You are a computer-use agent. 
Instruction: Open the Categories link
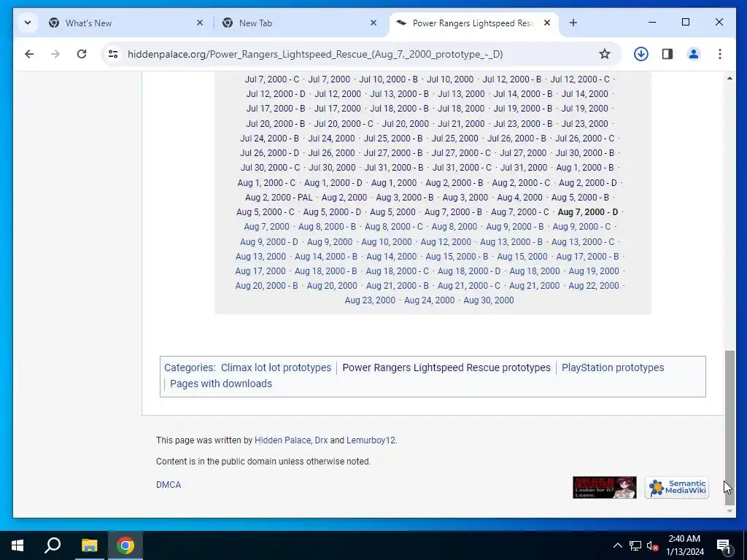(189, 367)
